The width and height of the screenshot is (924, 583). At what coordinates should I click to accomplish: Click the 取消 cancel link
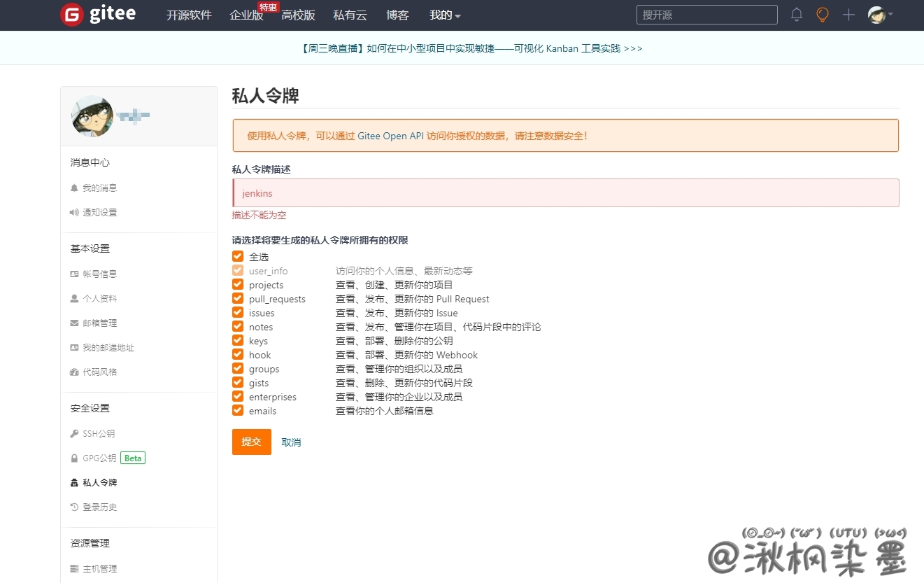coord(291,442)
